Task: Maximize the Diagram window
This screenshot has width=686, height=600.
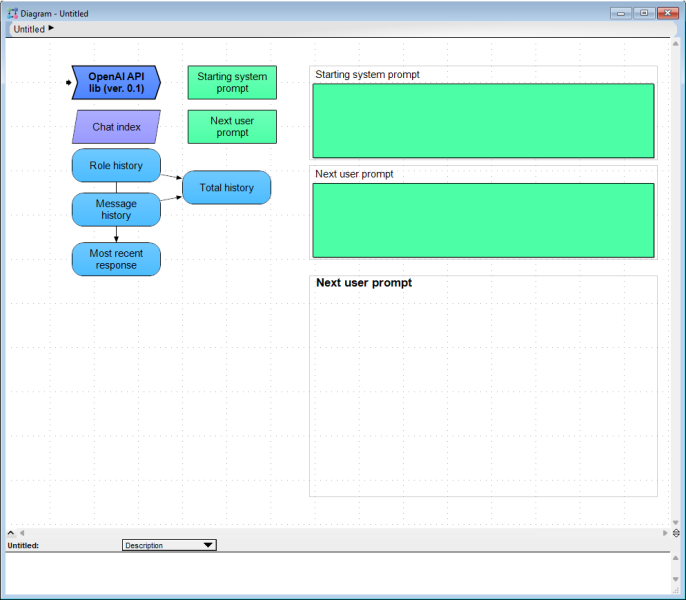Action: click(644, 13)
